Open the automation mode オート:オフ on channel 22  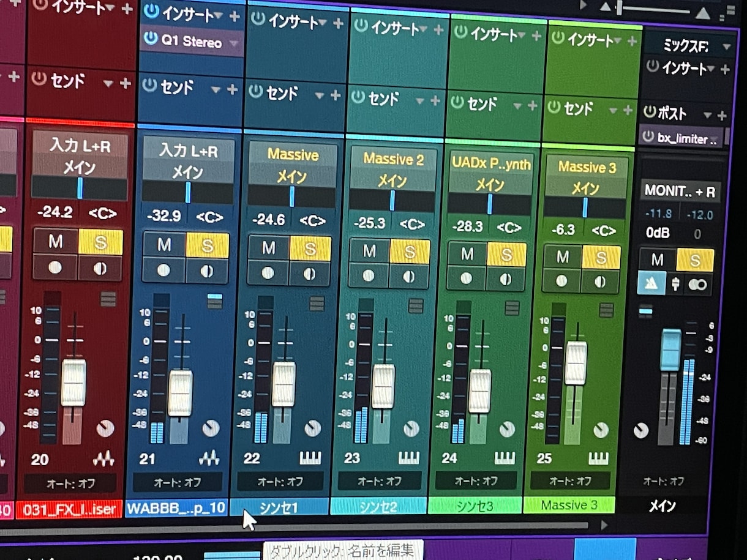click(279, 482)
